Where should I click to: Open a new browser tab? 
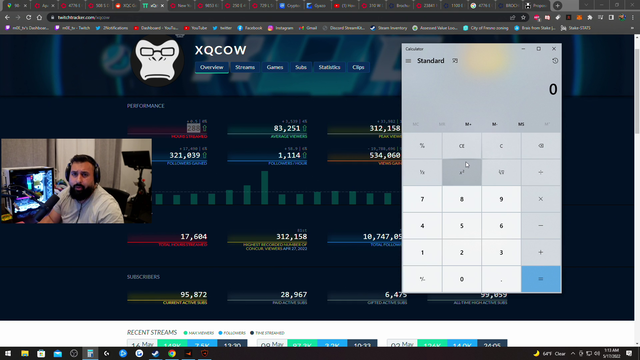[x=558, y=6]
